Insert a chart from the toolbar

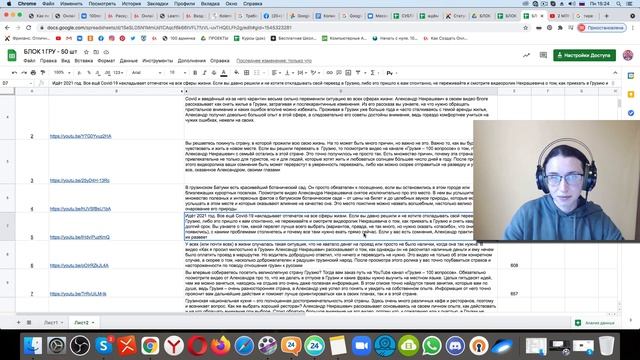pos(348,73)
